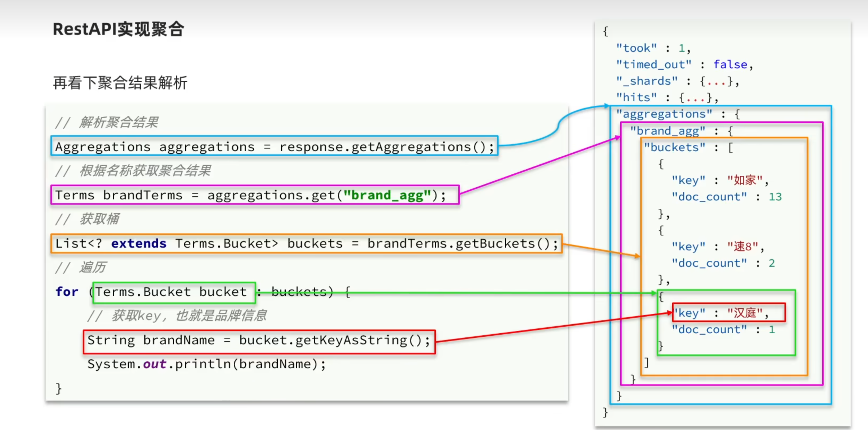Expand the collapsed "_shards" {...} object

716,81
